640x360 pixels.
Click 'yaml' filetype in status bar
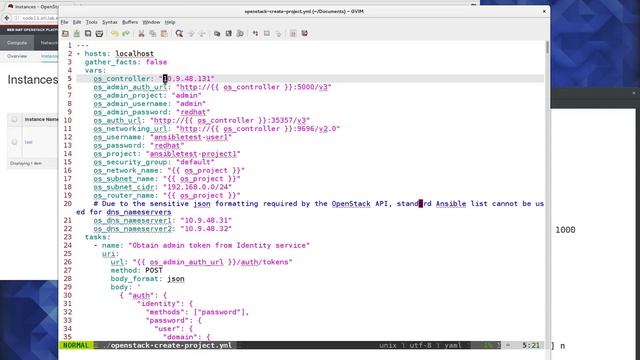(x=453, y=345)
